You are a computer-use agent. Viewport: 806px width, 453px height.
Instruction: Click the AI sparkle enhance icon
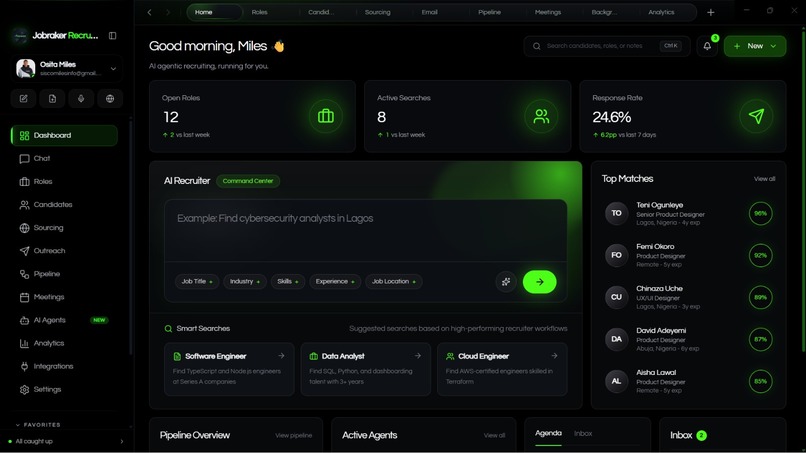pyautogui.click(x=506, y=282)
